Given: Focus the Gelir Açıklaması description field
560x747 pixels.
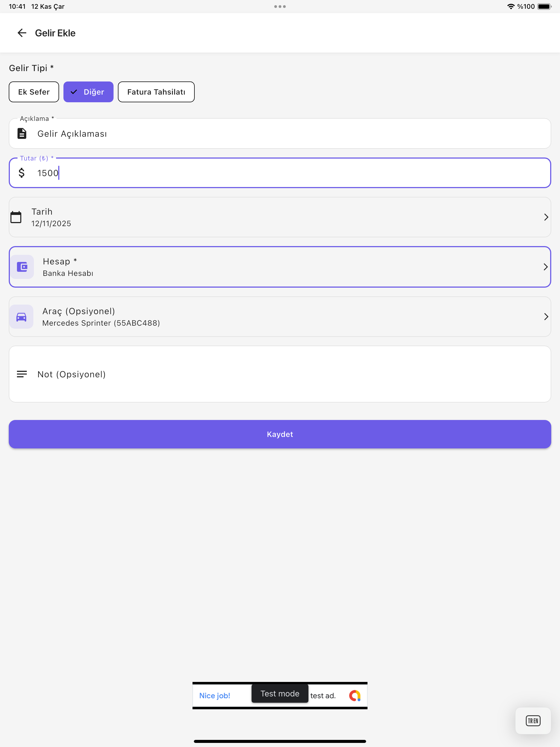Looking at the screenshot, I should pyautogui.click(x=280, y=133).
